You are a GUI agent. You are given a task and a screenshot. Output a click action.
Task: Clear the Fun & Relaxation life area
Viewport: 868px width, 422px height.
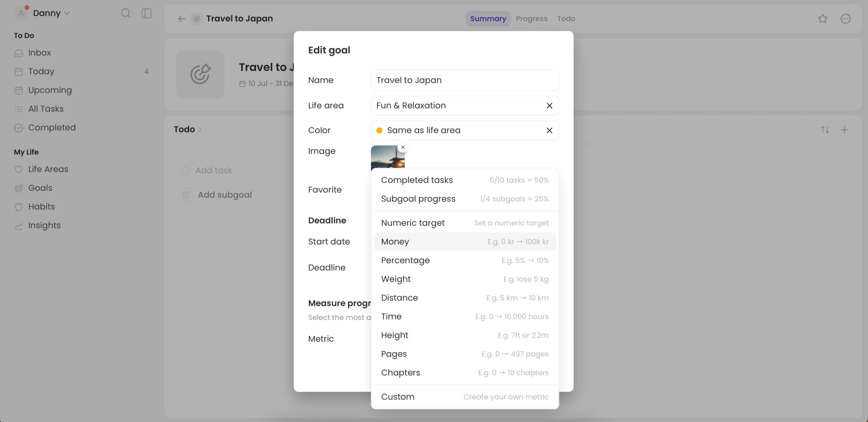click(549, 106)
